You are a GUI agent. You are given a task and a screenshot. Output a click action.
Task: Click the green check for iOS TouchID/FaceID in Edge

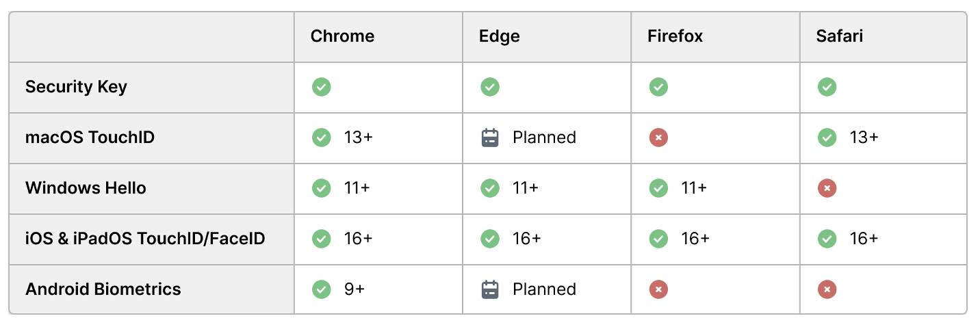coord(490,239)
